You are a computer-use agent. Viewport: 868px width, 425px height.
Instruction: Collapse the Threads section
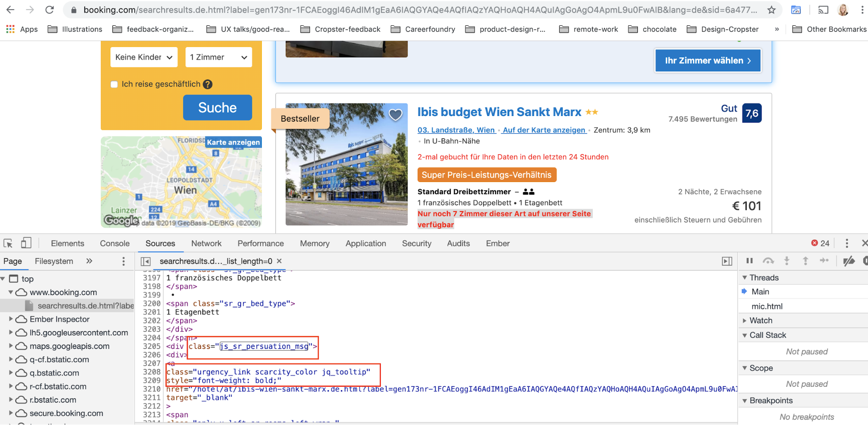745,278
